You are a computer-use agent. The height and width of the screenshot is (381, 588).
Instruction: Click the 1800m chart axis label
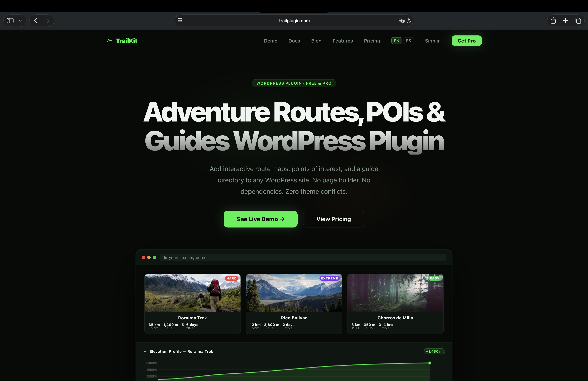[151, 370]
